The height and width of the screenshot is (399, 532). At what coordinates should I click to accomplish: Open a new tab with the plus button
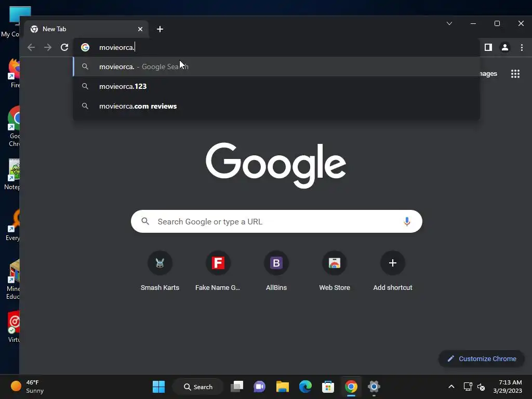160,29
